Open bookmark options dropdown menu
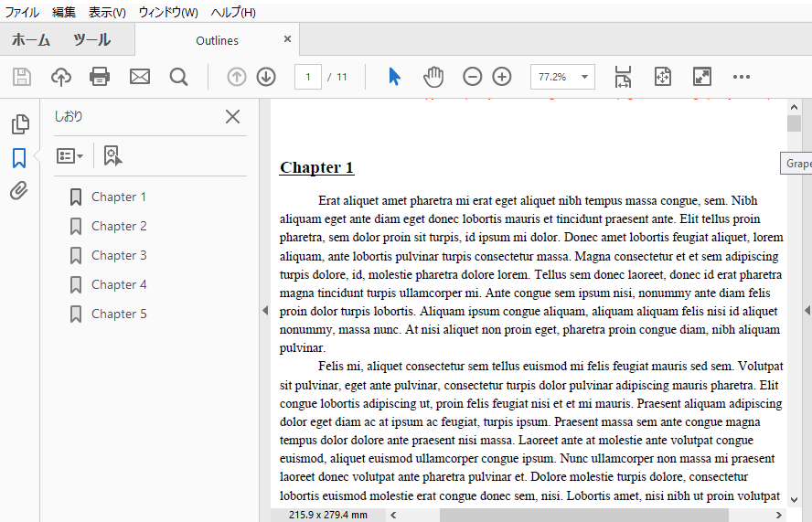The height and width of the screenshot is (522, 812). 69,156
